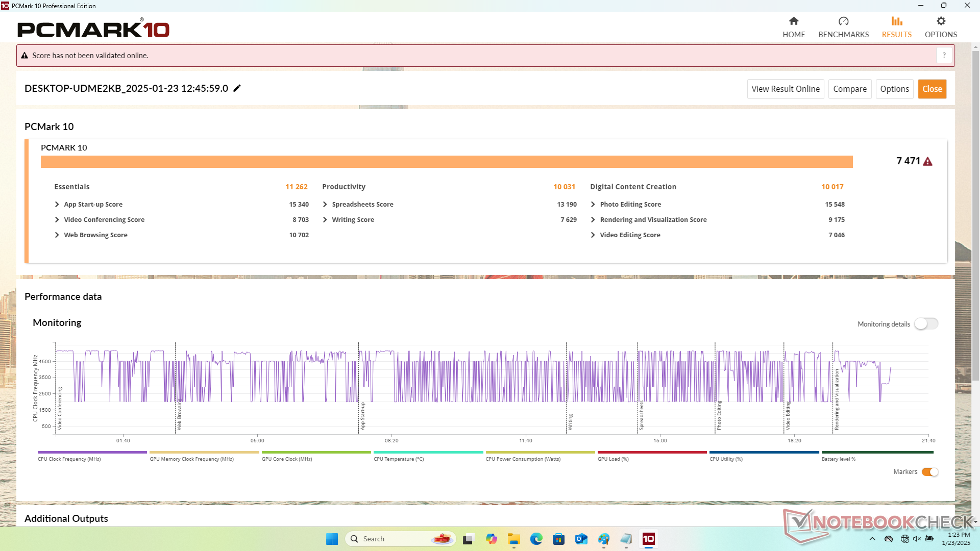Click the pencil icon to rename result
This screenshot has width=980, height=551.
click(237, 88)
